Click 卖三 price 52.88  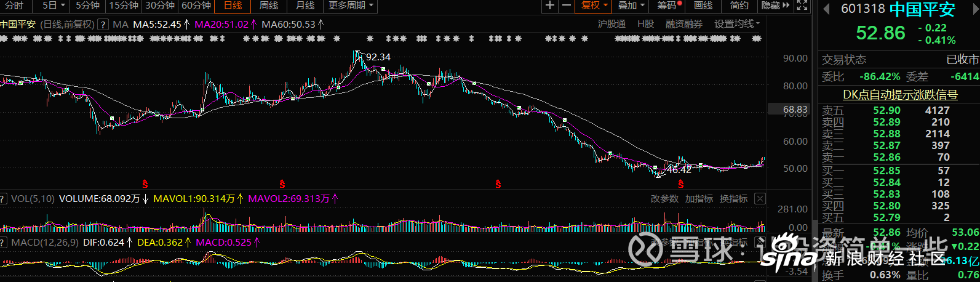(886, 134)
